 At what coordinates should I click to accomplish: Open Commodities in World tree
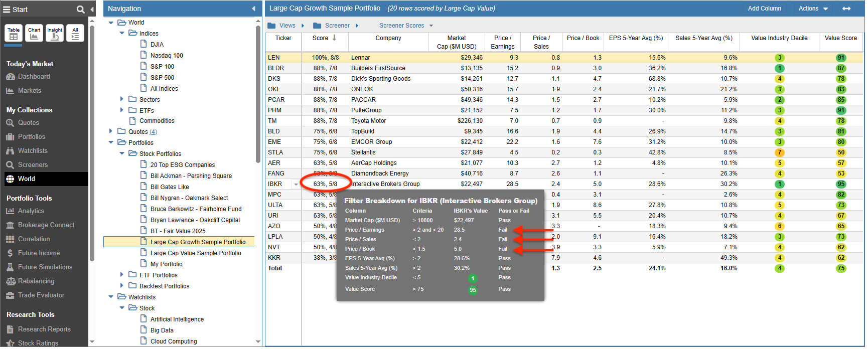(157, 121)
